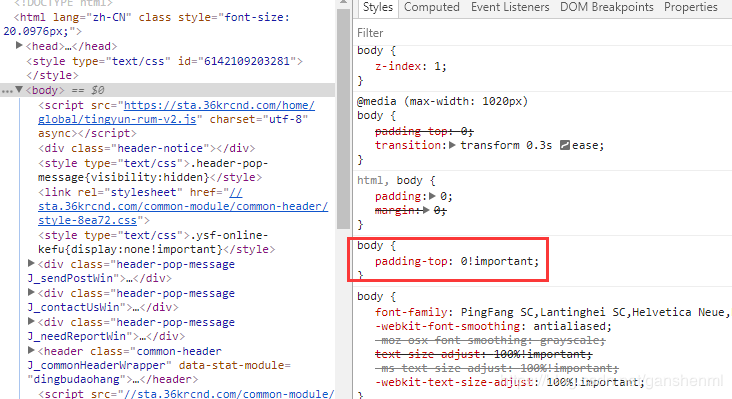732x399 pixels.
Task: Expand the head element node
Action: coord(19,46)
